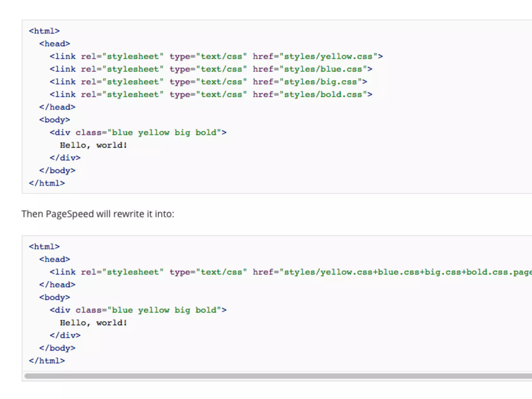Click the div class line in first code block

pos(138,132)
